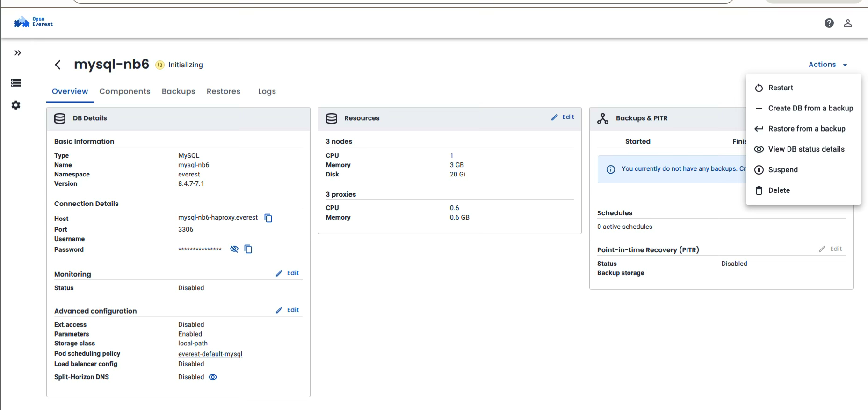Switch to the Backups tab
Image resolution: width=868 pixels, height=410 pixels.
178,91
